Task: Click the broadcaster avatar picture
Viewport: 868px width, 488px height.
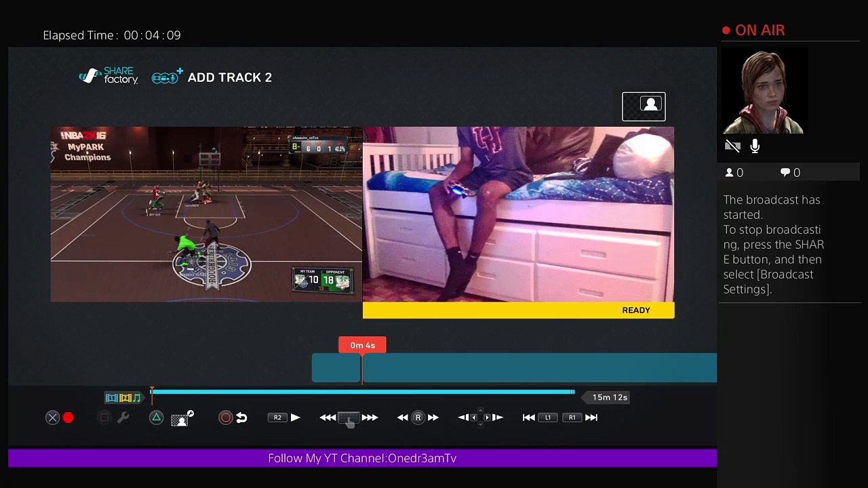Action: 765,91
